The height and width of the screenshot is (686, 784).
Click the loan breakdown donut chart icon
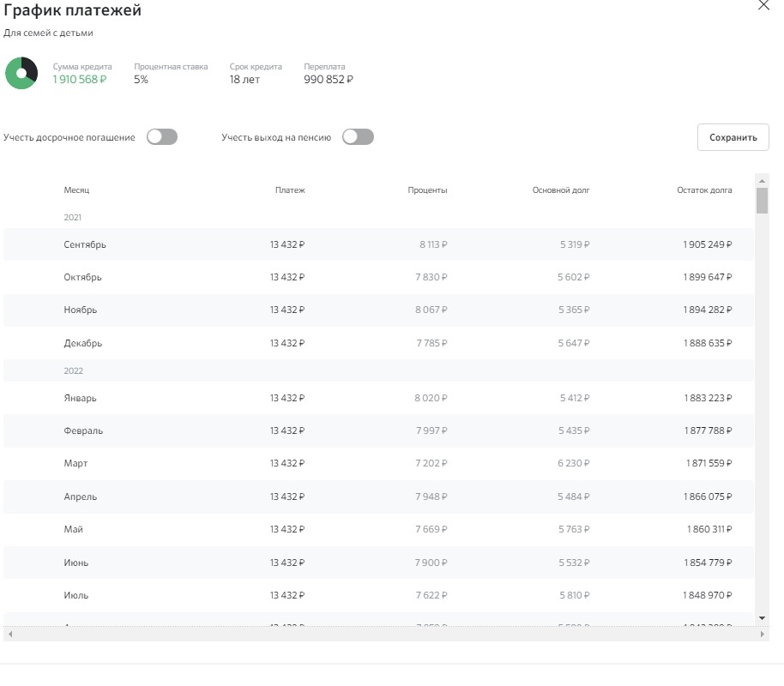[x=21, y=73]
